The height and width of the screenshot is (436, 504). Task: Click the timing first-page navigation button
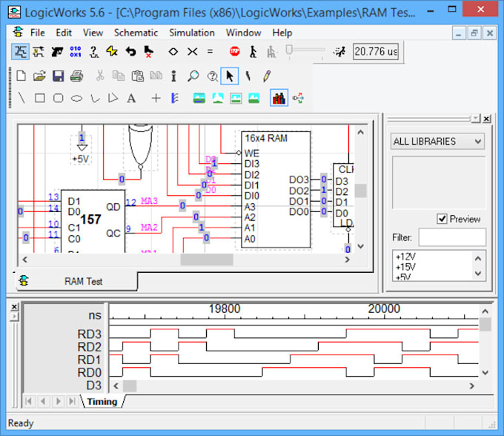pyautogui.click(x=28, y=401)
